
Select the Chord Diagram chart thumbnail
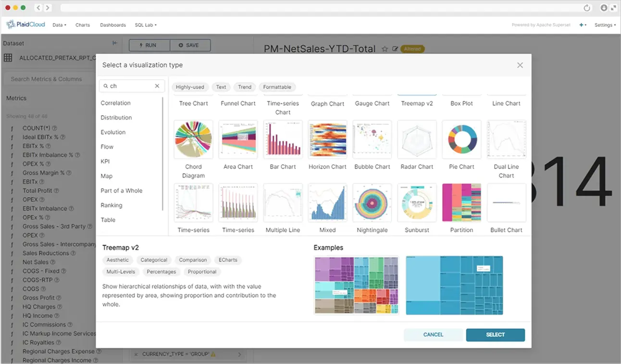pos(193,140)
